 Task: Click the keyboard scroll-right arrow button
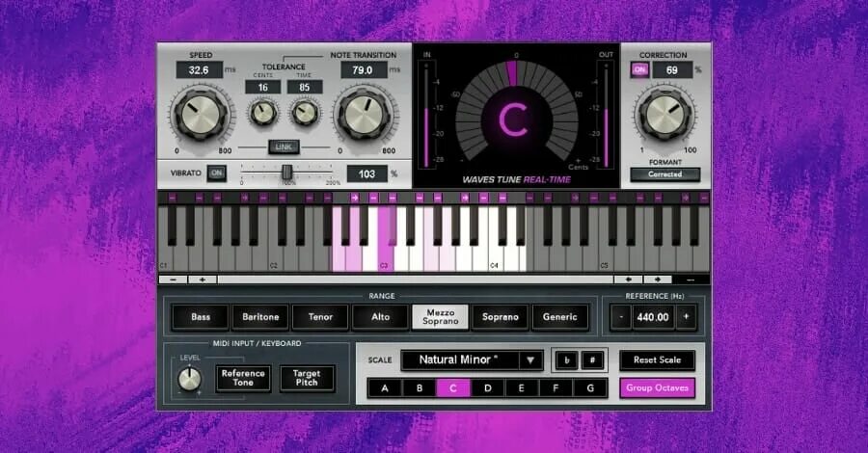[658, 280]
